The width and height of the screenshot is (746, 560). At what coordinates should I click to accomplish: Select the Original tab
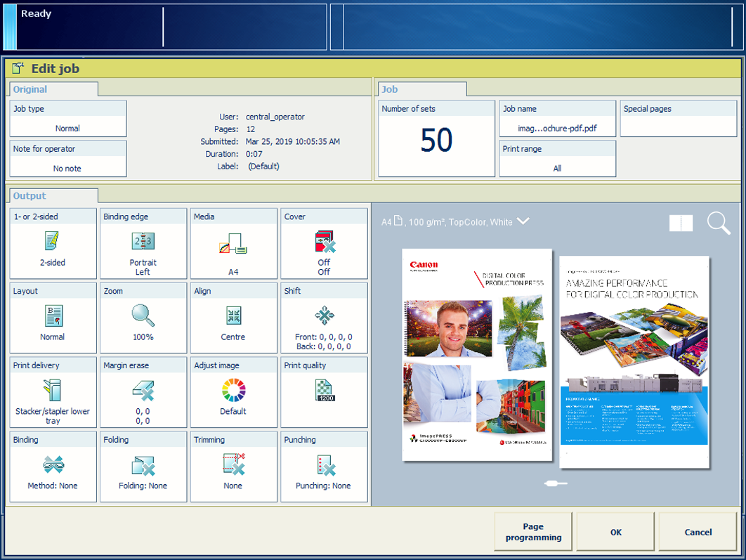(x=30, y=89)
